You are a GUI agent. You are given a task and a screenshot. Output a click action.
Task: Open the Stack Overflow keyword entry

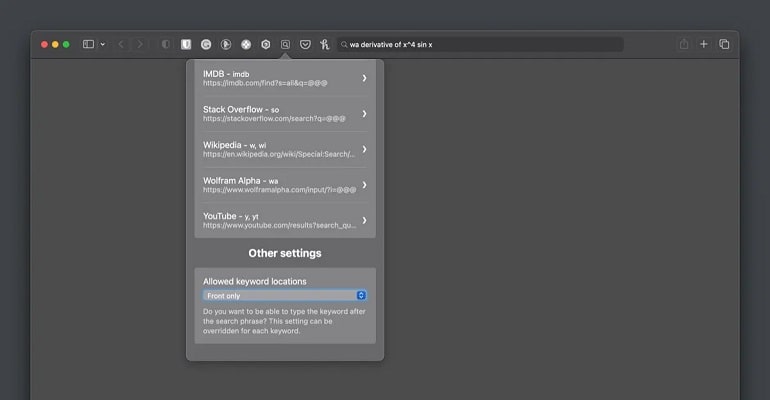(285, 113)
